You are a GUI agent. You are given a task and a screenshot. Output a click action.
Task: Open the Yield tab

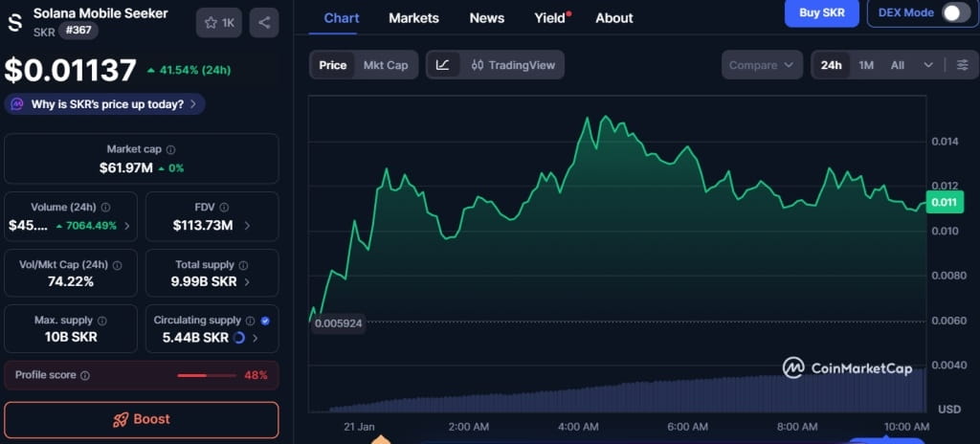tap(551, 18)
